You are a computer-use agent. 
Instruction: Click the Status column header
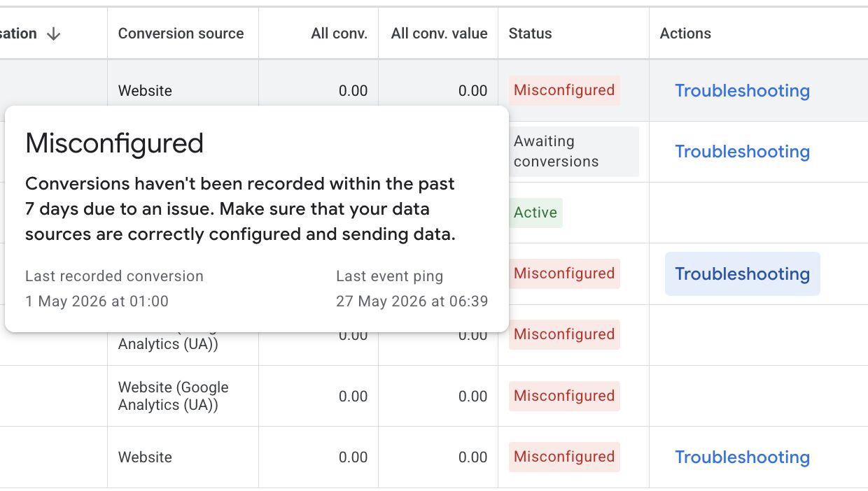(x=530, y=34)
